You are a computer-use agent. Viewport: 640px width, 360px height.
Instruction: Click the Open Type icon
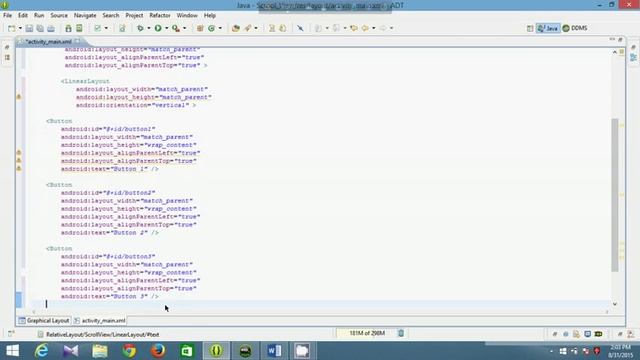pyautogui.click(x=236, y=28)
